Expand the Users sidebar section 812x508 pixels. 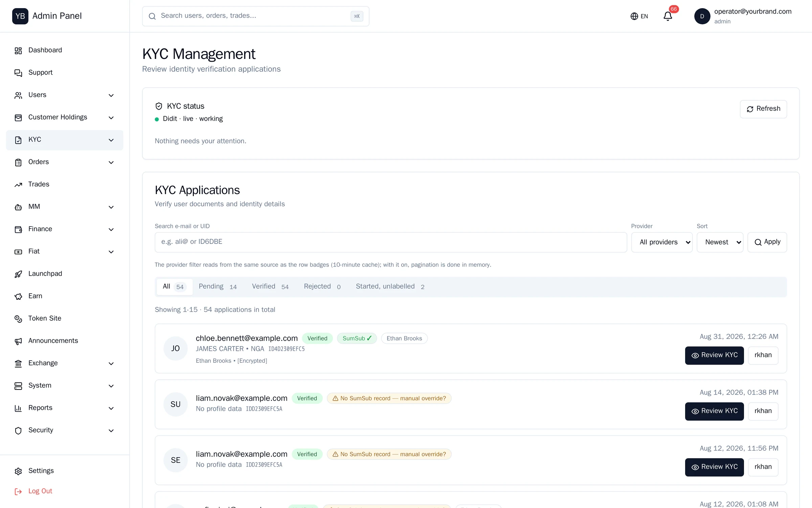[65, 95]
